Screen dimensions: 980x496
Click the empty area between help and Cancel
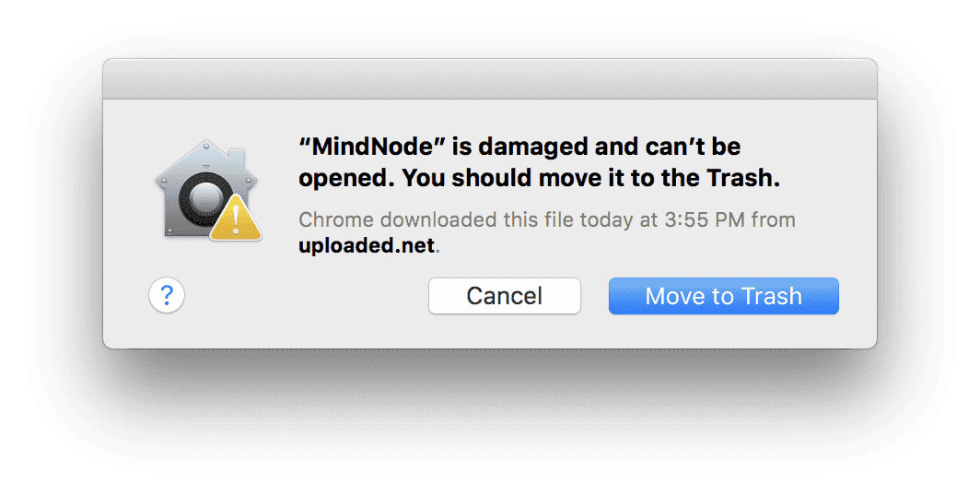point(306,296)
